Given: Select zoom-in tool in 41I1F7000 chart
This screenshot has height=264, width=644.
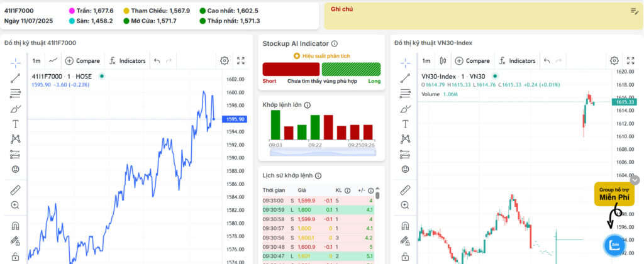Looking at the screenshot, I should (16, 206).
